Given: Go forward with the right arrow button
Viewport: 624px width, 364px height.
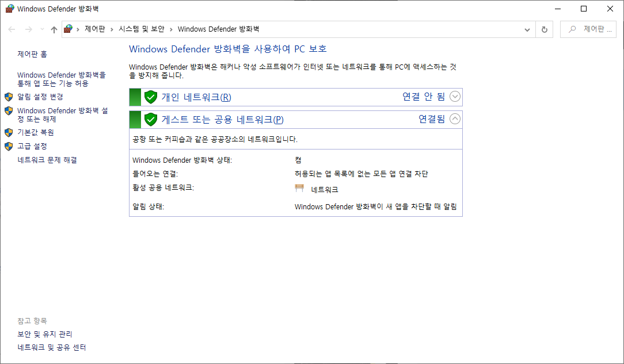Looking at the screenshot, I should coord(29,29).
